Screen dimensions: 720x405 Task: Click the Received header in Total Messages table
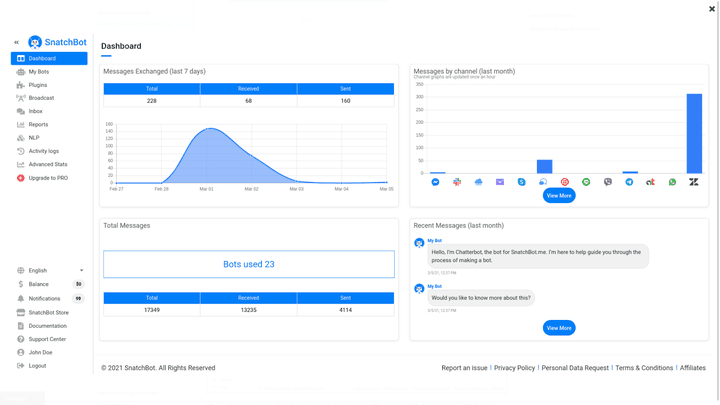248,298
